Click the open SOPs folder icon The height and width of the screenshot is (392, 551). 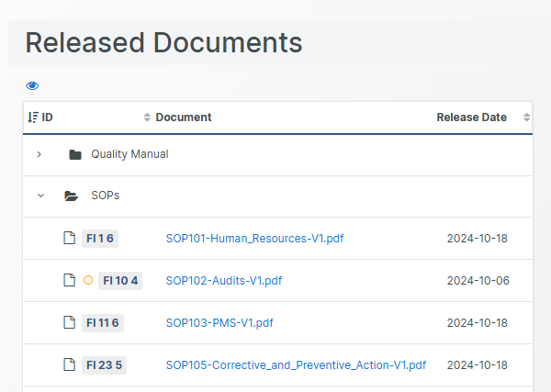point(72,196)
